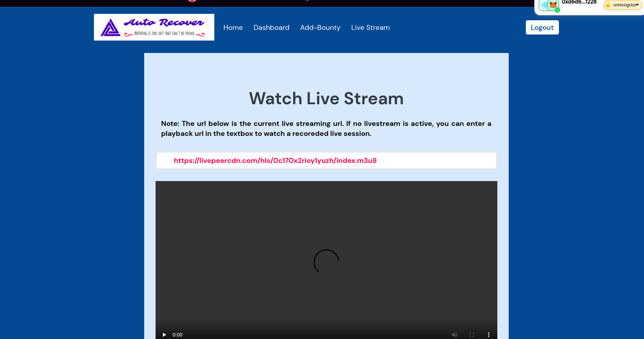This screenshot has height=339, width=644.
Task: Click the Auto Recover logo
Action: [154, 27]
